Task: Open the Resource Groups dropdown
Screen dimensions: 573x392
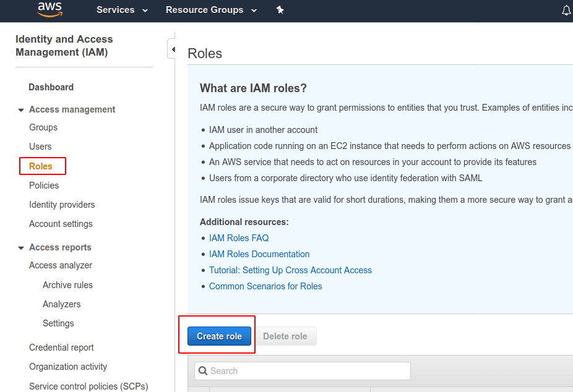Action: click(x=211, y=11)
